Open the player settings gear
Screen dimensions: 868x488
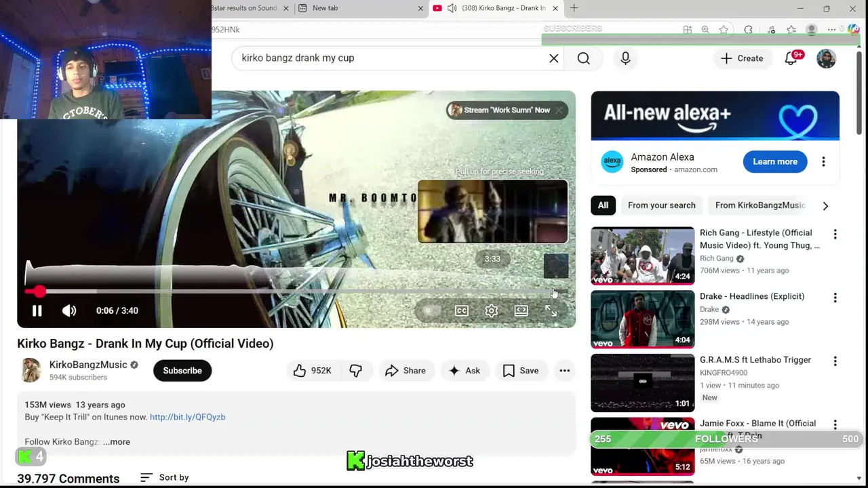tap(492, 310)
